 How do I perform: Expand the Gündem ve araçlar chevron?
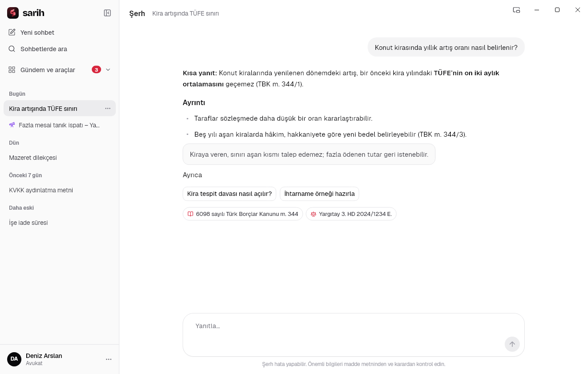[x=108, y=70]
